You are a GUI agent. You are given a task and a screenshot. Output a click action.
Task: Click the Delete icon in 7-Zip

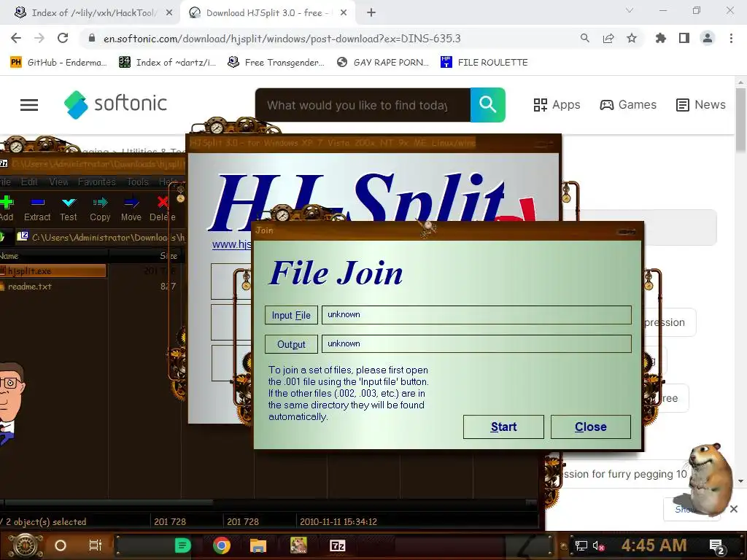[x=163, y=209]
